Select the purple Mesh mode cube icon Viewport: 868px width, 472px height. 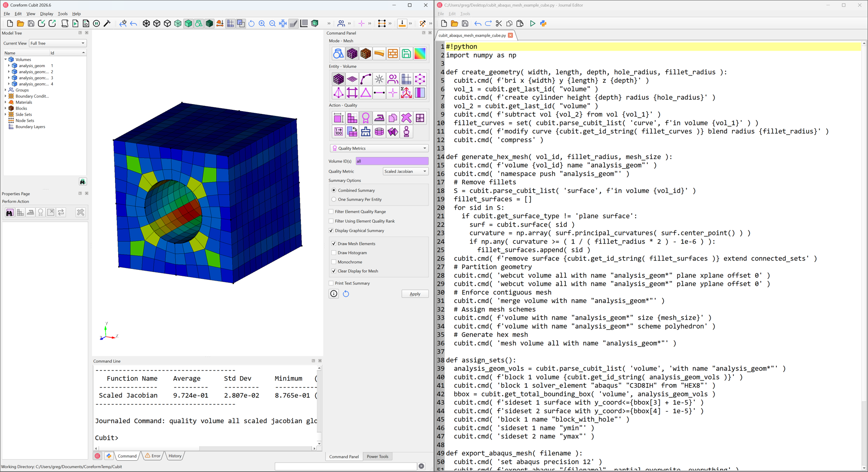click(x=352, y=54)
